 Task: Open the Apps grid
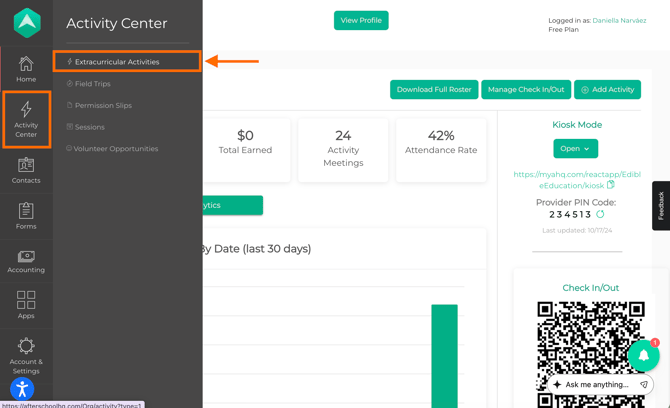tap(26, 305)
